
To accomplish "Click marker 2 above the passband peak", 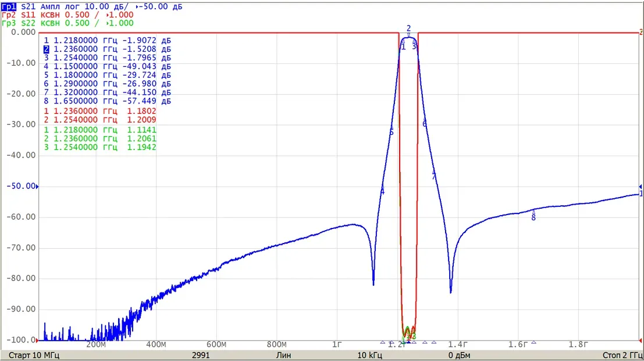I will click(408, 28).
